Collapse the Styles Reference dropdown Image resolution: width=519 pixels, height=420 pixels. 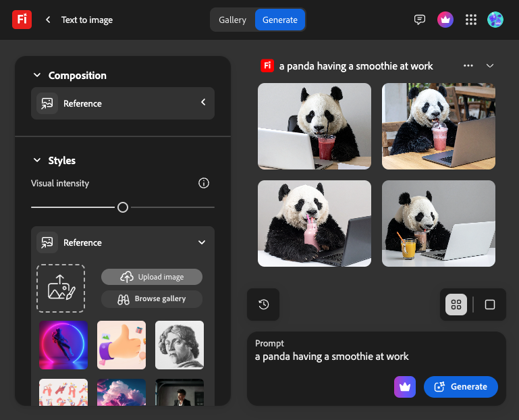click(x=201, y=242)
